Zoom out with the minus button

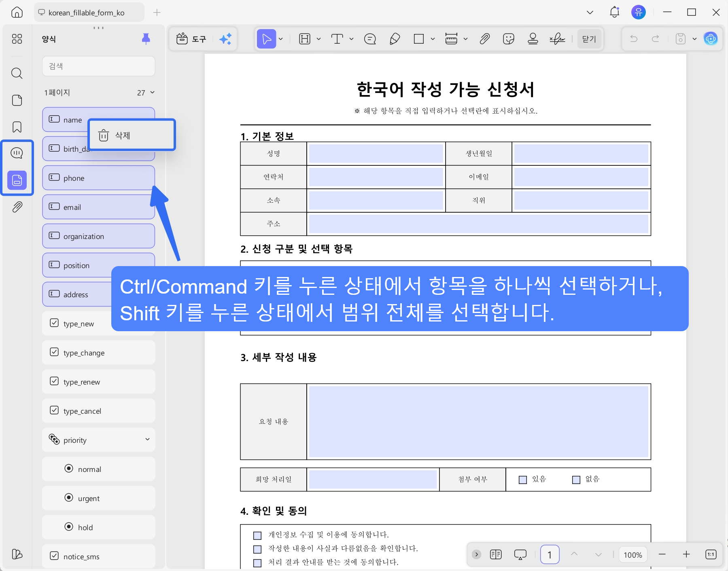(662, 554)
